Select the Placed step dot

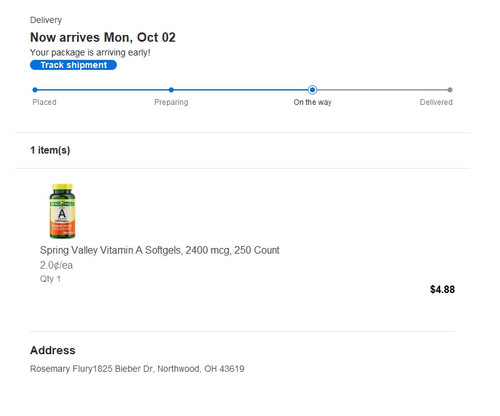[x=35, y=90]
